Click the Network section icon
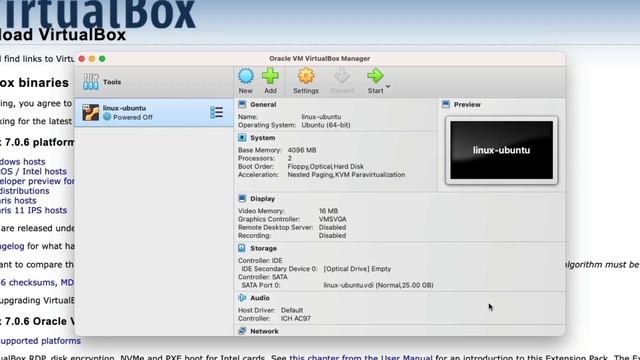Image resolution: width=640 pixels, height=360 pixels. [x=242, y=331]
